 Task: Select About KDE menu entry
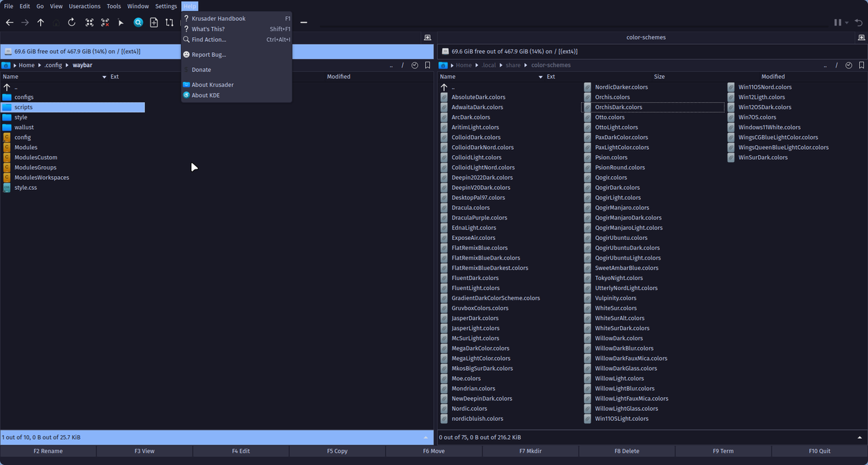pos(237,95)
